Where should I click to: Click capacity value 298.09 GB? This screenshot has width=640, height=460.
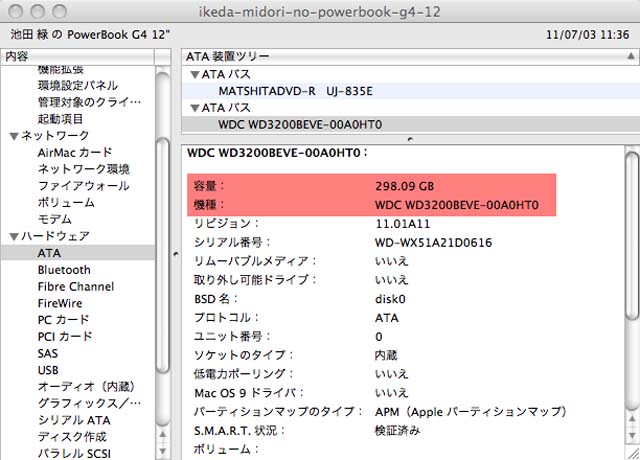(x=404, y=186)
